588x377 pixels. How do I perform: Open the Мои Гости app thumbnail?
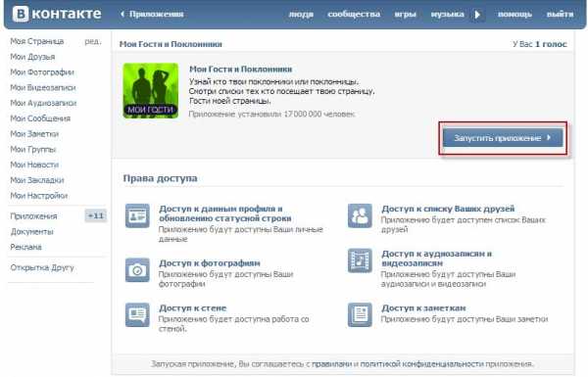point(151,91)
